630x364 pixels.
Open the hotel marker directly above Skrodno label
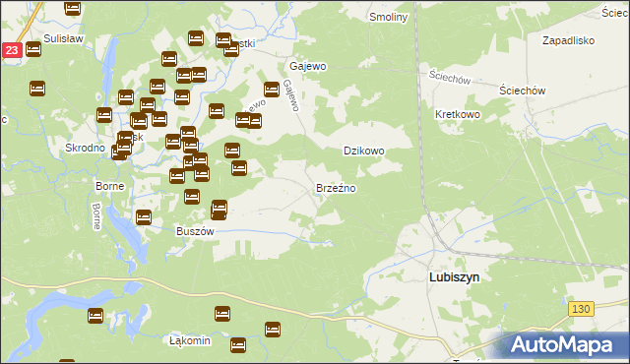pos(104,115)
